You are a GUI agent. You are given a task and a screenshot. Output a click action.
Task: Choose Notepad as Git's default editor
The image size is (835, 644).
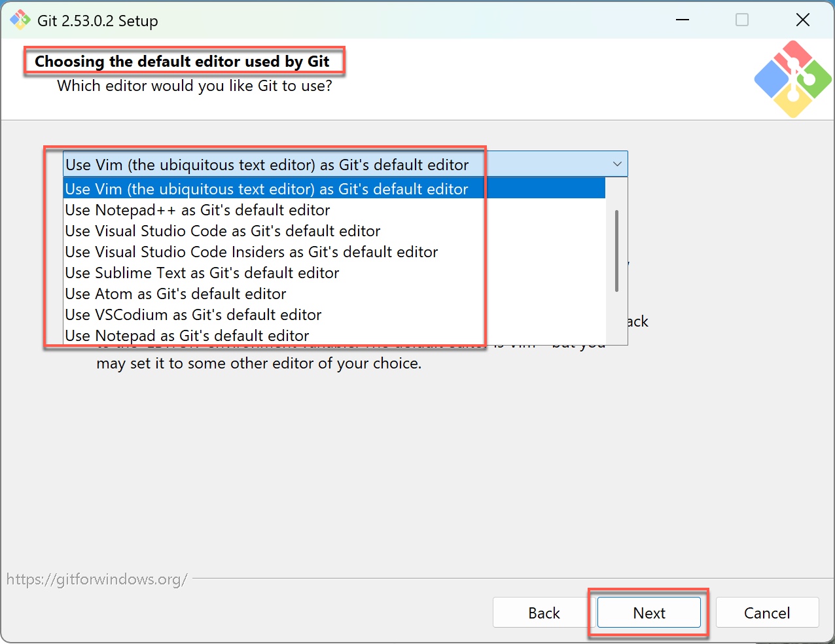[187, 336]
